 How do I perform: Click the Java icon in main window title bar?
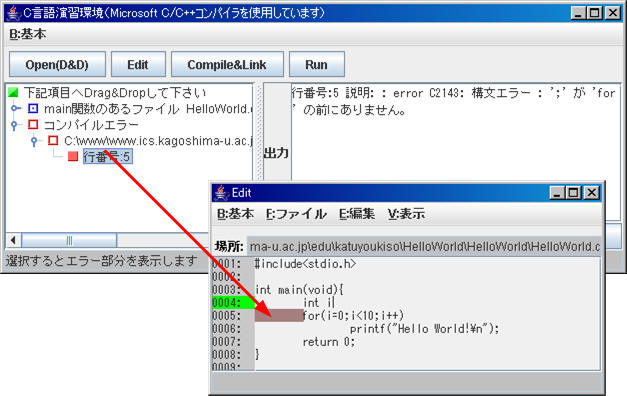point(13,13)
